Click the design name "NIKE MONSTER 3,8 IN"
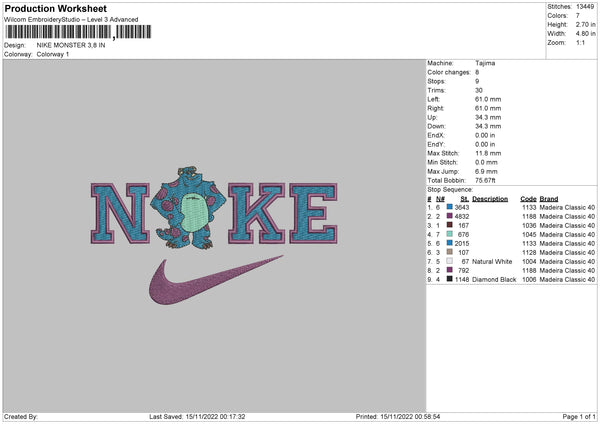The image size is (600, 424). 71,45
